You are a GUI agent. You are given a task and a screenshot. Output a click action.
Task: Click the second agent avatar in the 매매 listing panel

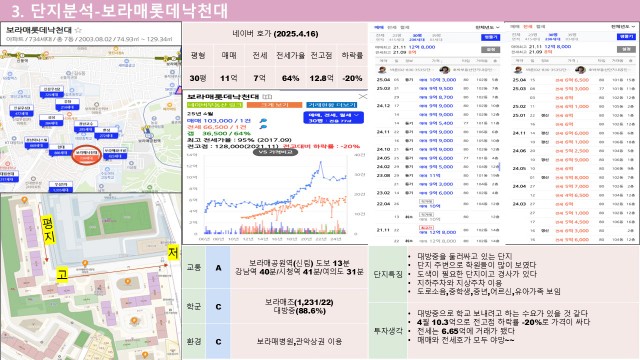[x=444, y=70]
